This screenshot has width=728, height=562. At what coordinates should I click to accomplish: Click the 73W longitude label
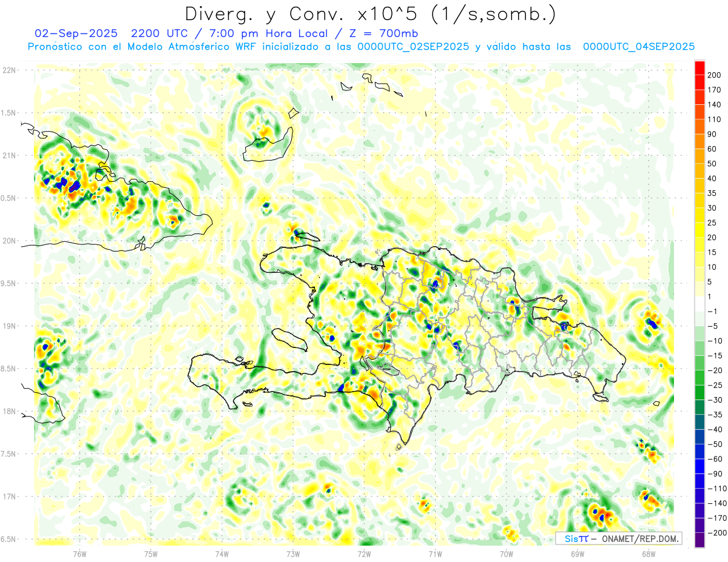click(x=293, y=554)
